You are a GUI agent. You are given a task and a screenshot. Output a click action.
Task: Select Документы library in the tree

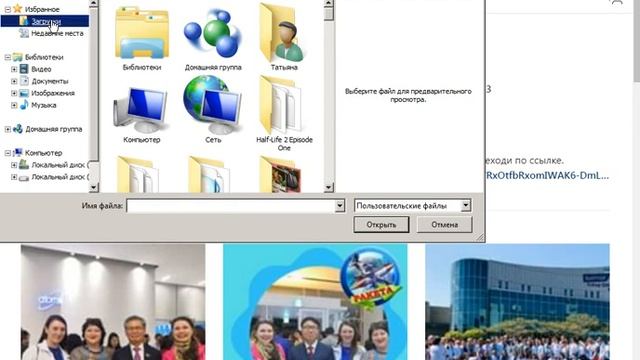[50, 81]
